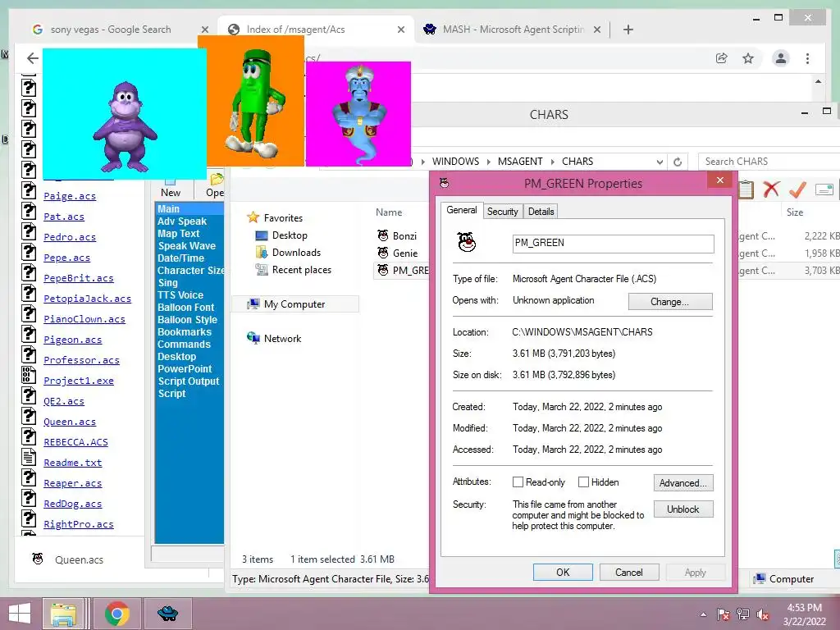840x630 pixels.
Task: Click the Bonzi file icon in CHARS folder
Action: tap(383, 235)
